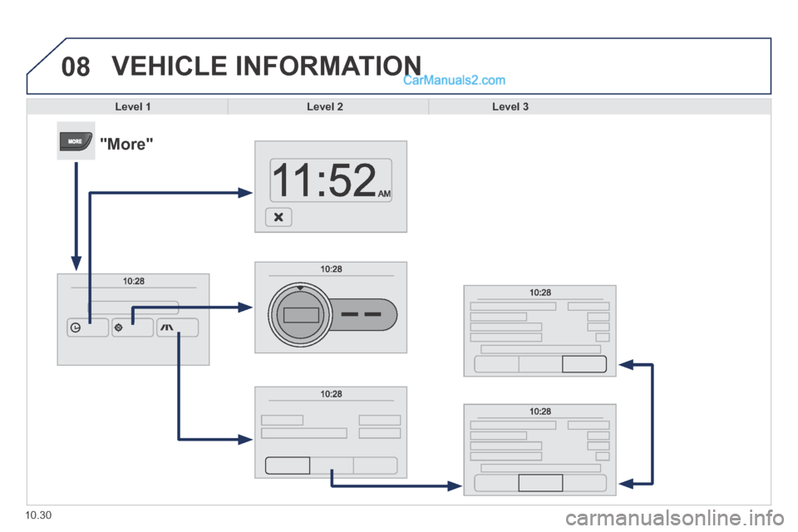Close the 11:52 clock screen with X
This screenshot has height=532, width=798.
pyautogui.click(x=278, y=217)
